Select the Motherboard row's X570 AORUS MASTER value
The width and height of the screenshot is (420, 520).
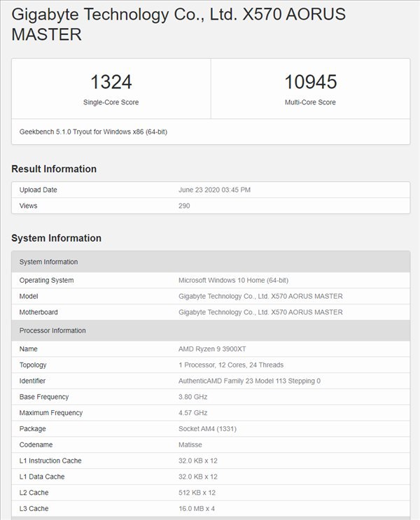tap(260, 312)
